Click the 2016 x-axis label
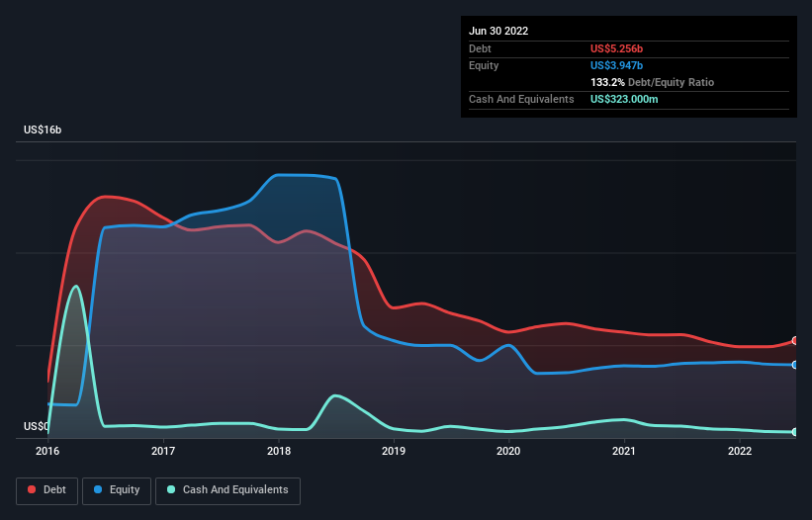The height and width of the screenshot is (520, 812). coord(47,451)
